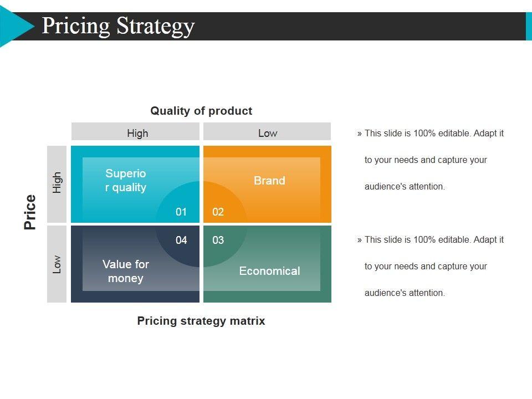This screenshot has width=532, height=399.
Task: Select the Value for money text
Action: click(126, 271)
